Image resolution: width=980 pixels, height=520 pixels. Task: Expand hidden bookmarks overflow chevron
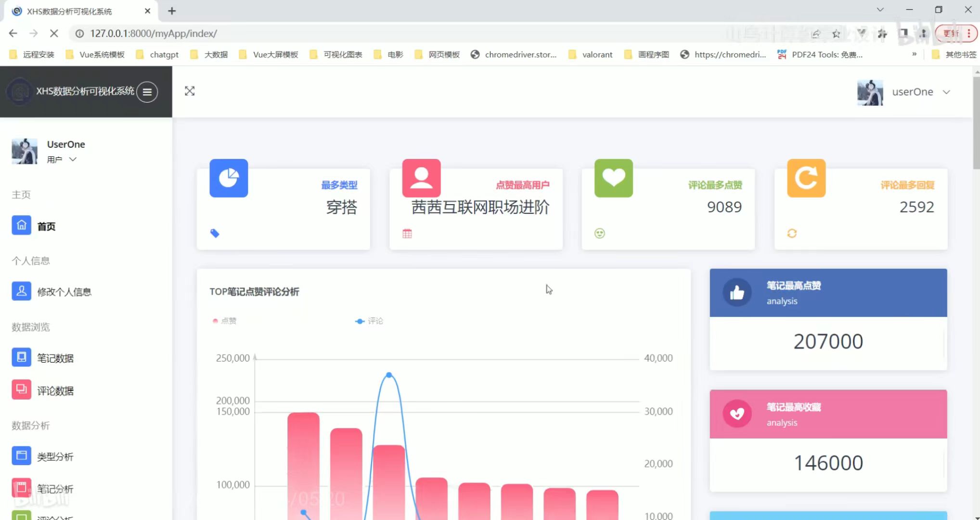click(914, 54)
